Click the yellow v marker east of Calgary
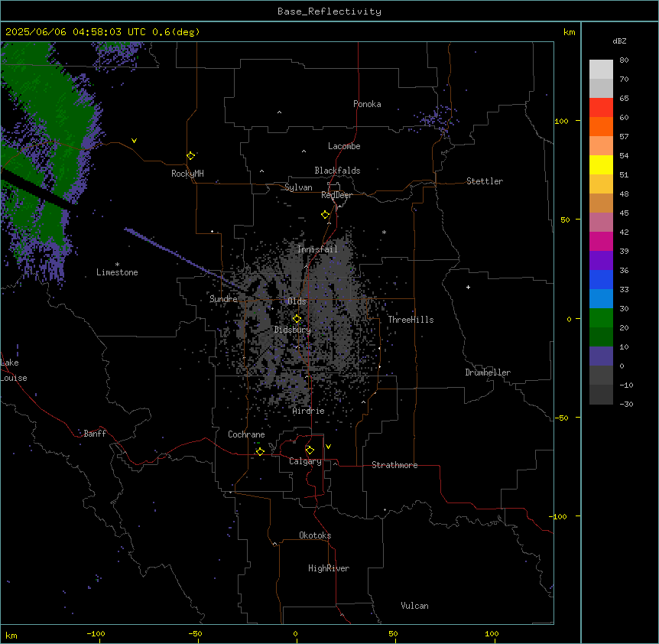The image size is (659, 644). coord(328,447)
